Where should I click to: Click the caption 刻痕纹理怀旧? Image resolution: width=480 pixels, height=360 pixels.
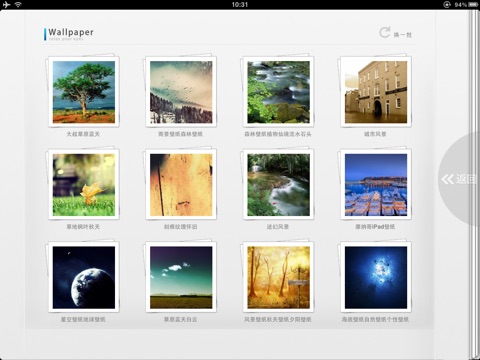pos(180,227)
